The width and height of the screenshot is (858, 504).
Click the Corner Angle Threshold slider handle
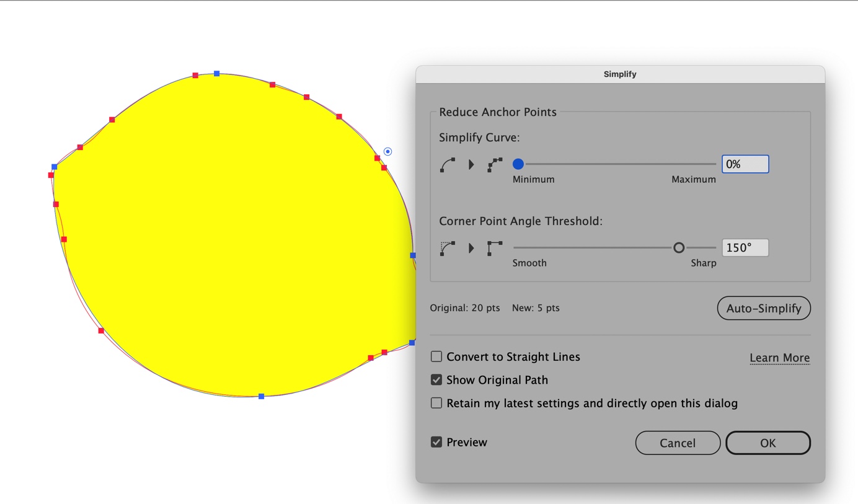pyautogui.click(x=679, y=247)
